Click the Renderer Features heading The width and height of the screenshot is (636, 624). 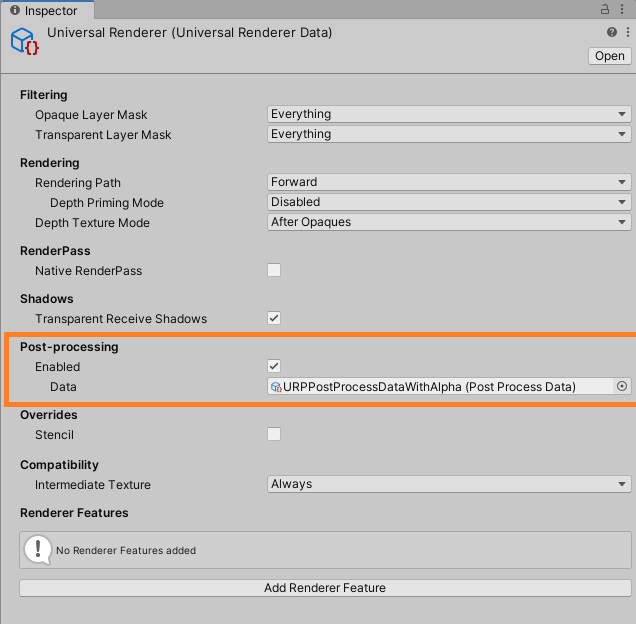pos(74,513)
